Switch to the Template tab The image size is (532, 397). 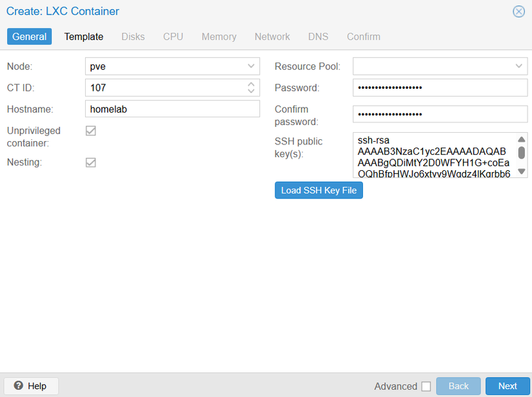click(x=84, y=37)
